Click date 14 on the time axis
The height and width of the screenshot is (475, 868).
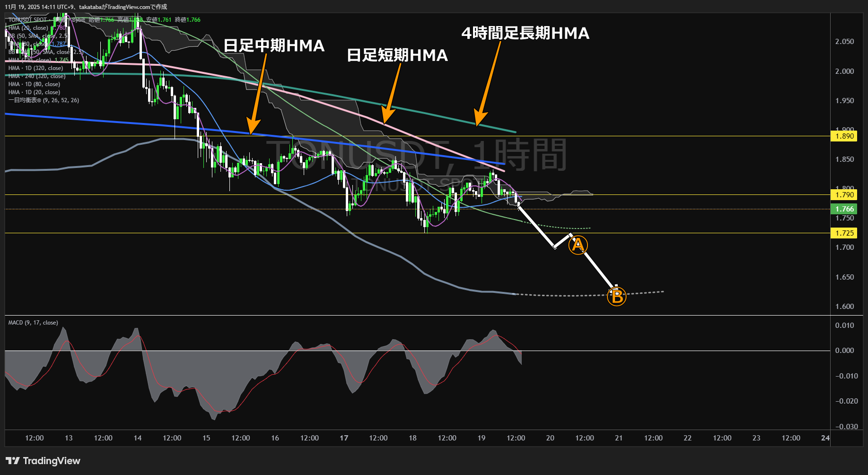[138, 438]
